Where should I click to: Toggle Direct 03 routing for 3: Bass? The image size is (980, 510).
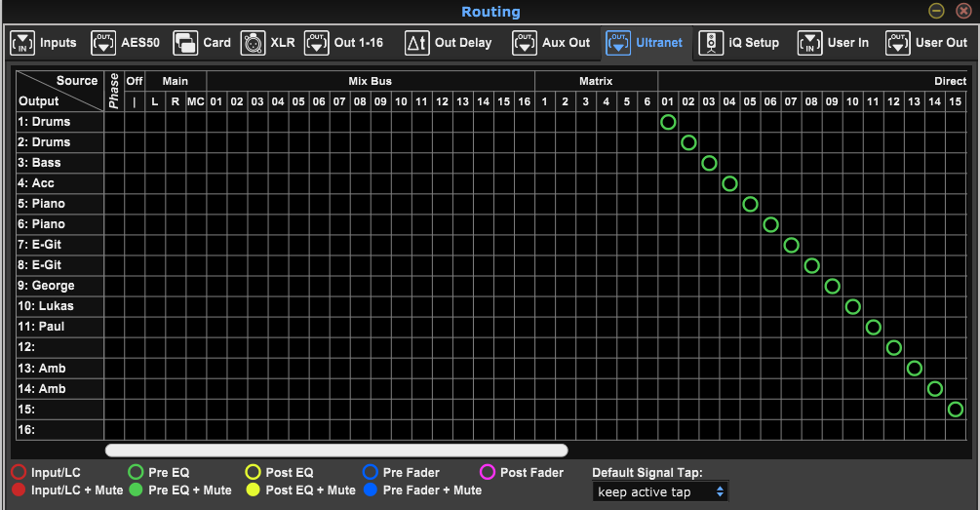click(709, 163)
